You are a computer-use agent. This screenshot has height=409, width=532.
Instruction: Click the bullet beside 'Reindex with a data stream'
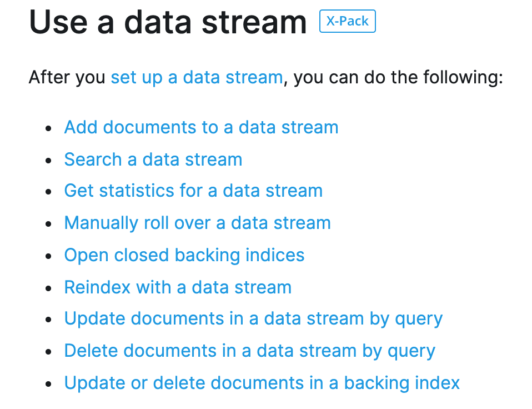point(48,288)
